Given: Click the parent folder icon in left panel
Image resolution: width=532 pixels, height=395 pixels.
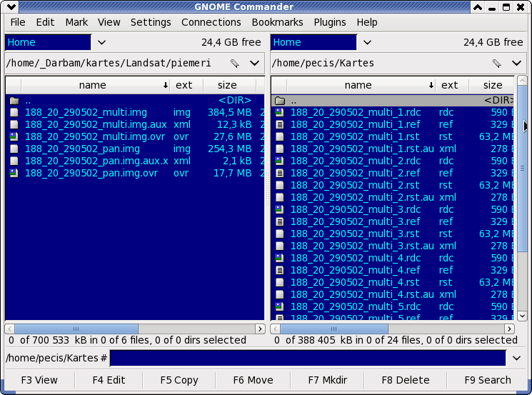Looking at the screenshot, I should (x=14, y=101).
